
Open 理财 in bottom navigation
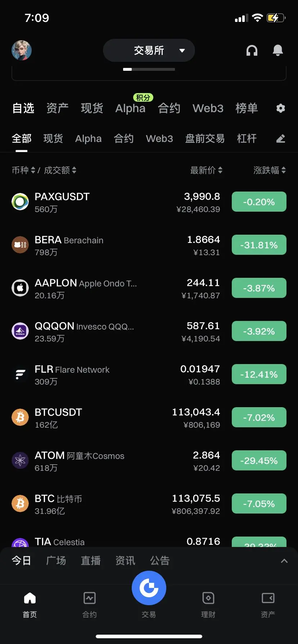[x=208, y=604]
